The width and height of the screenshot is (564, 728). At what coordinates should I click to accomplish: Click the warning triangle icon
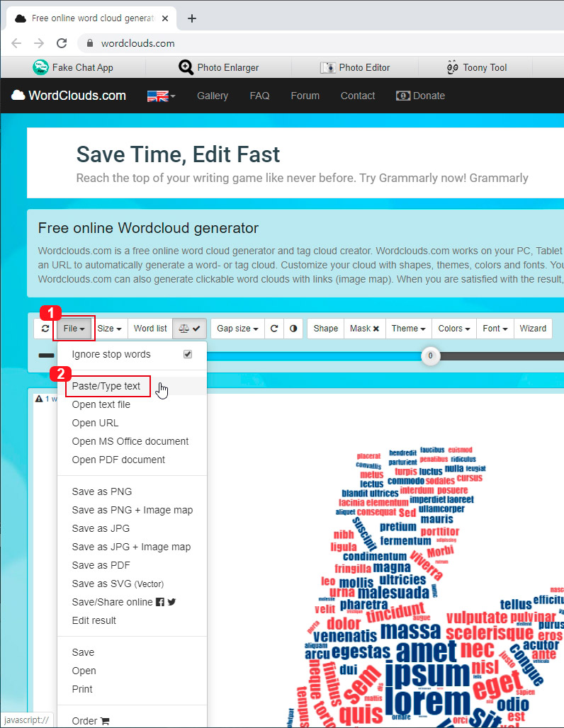point(39,399)
